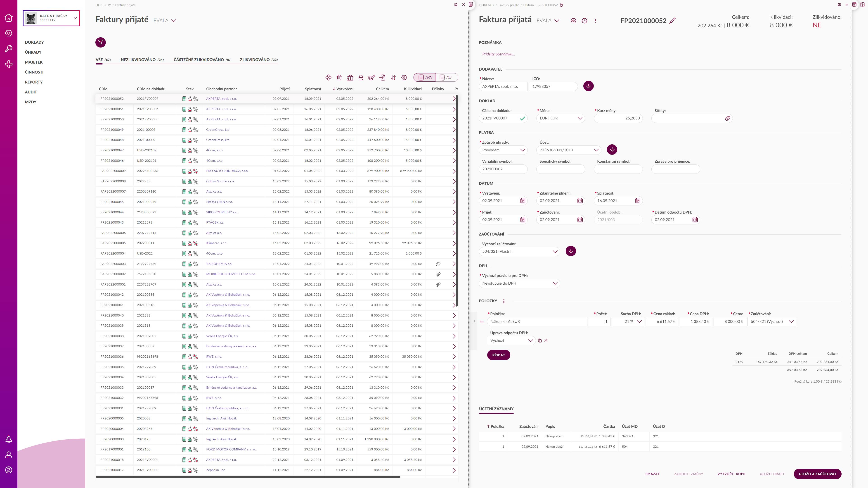Click the horizontal scrollbar under invoice list

point(248,477)
